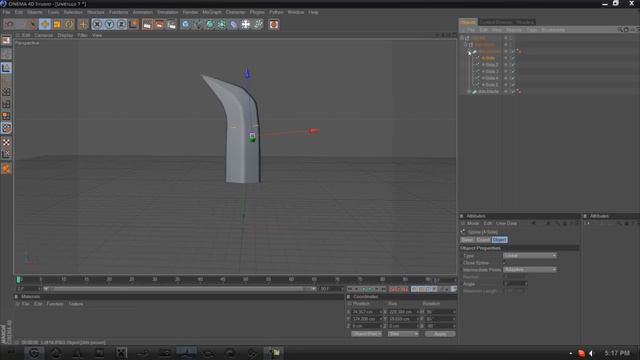Open the Object (Rel) coordinates dropdown
640x360 pixels.
(x=366, y=334)
